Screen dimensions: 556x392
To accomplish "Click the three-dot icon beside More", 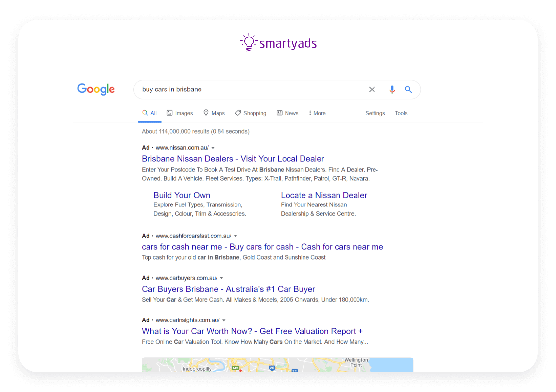I will 310,113.
